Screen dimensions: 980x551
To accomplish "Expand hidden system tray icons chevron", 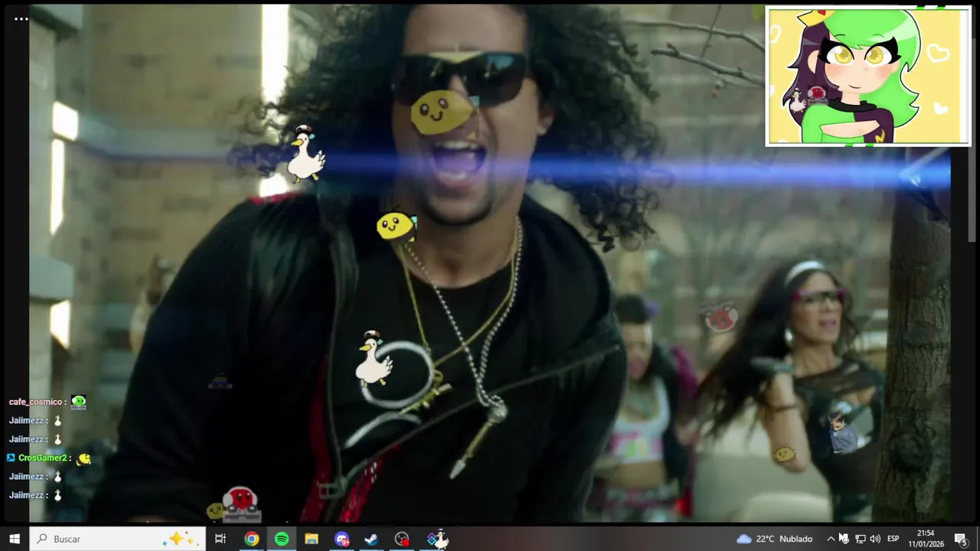I will 831,539.
